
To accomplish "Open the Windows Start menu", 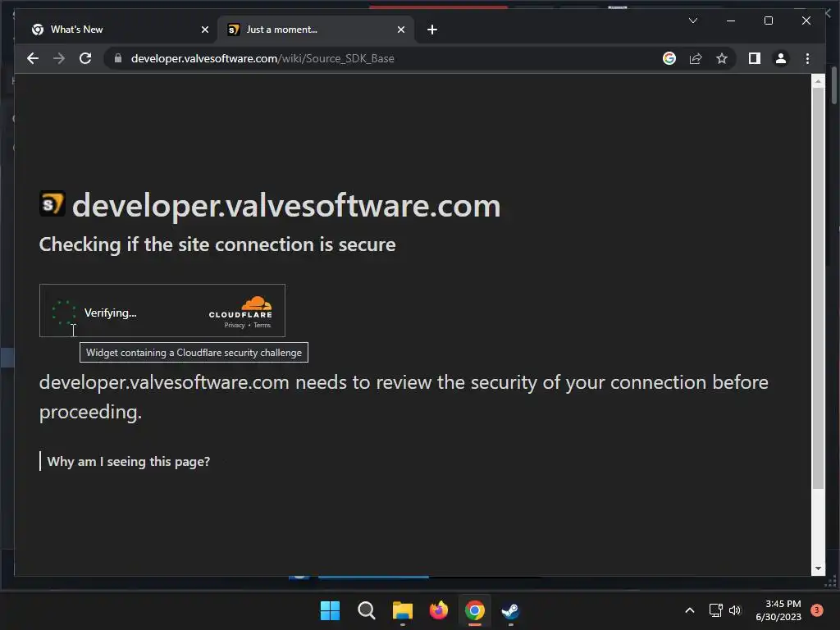I will pyautogui.click(x=330, y=610).
